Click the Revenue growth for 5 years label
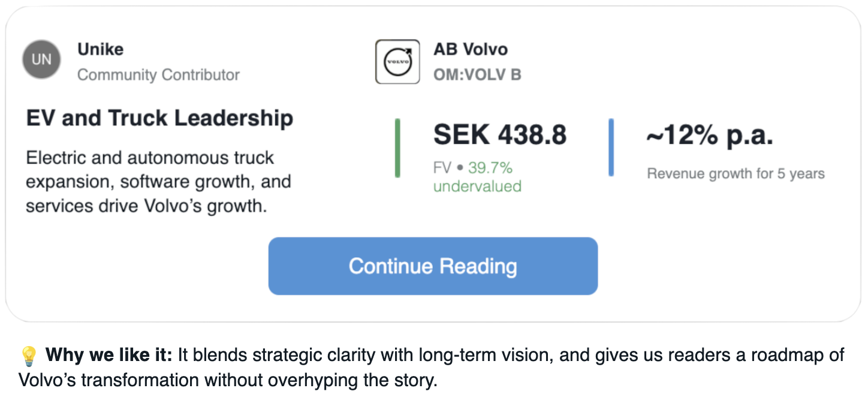The height and width of the screenshot is (403, 868). tap(736, 174)
